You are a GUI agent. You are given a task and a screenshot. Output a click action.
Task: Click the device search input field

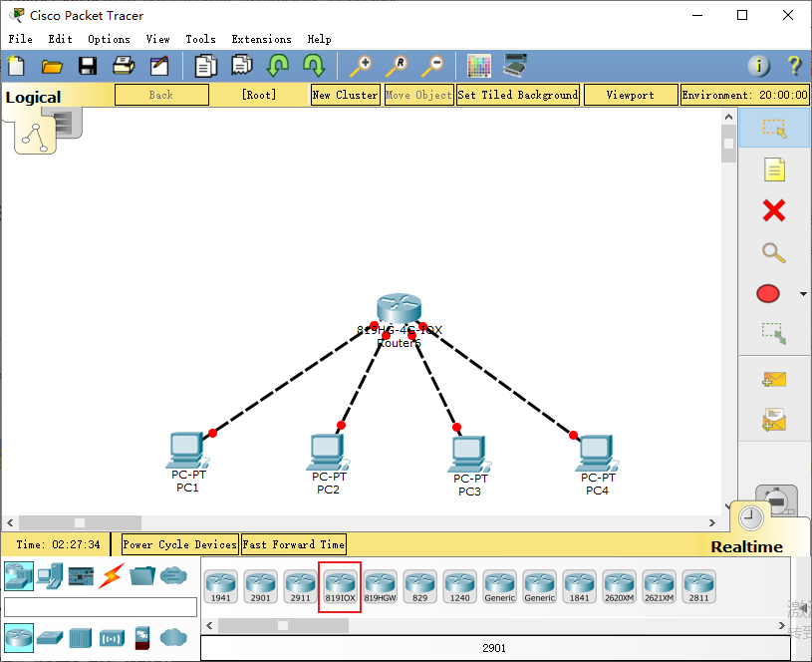101,607
